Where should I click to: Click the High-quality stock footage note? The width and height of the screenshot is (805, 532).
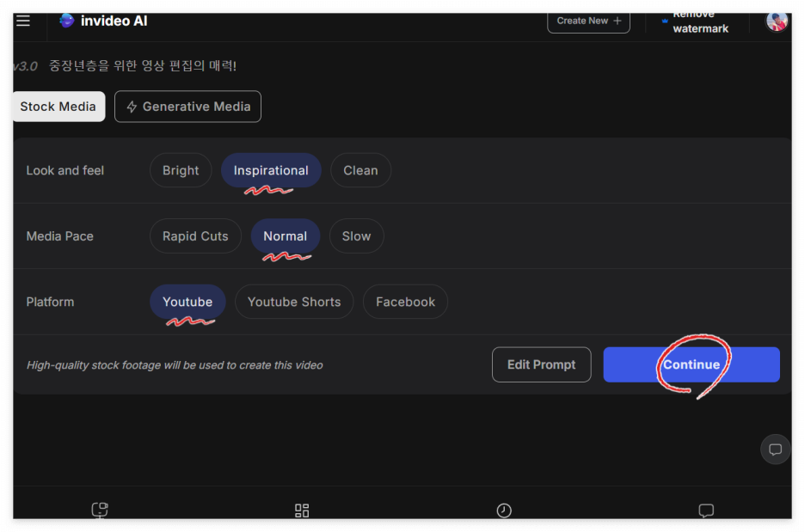175,364
